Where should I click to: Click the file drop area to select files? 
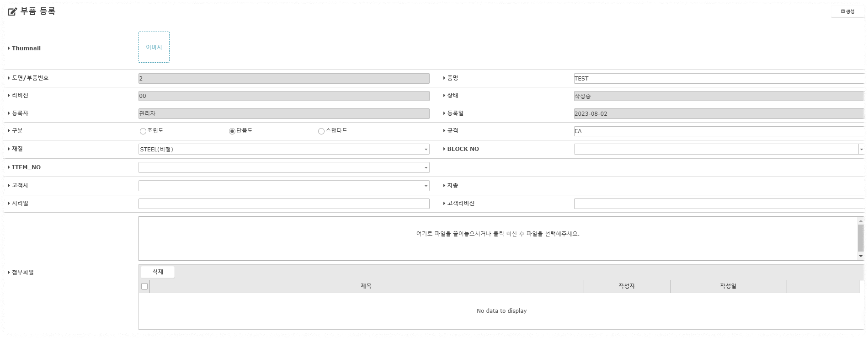point(498,238)
